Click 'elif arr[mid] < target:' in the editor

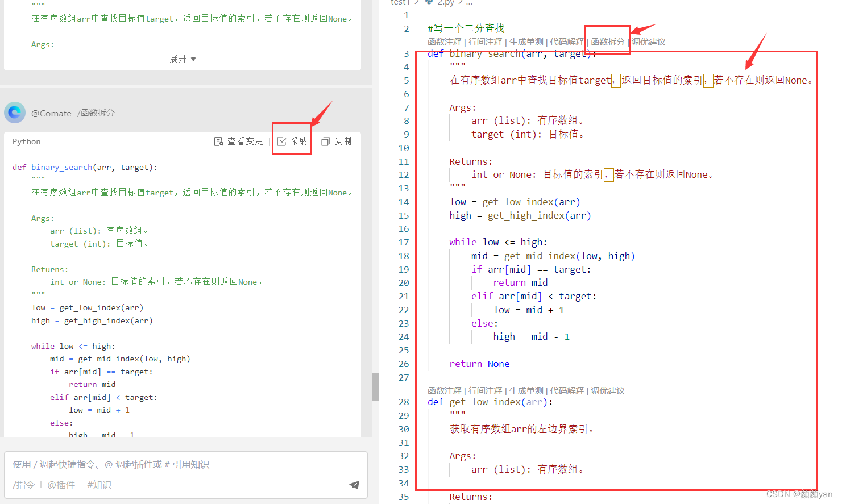click(x=534, y=296)
